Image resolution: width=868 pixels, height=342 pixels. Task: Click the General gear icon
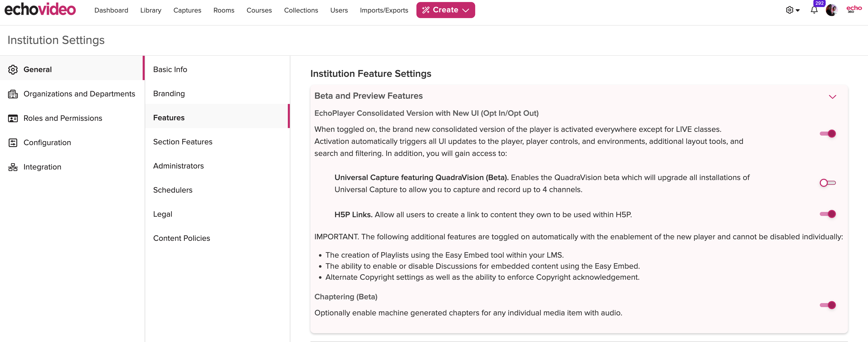13,69
